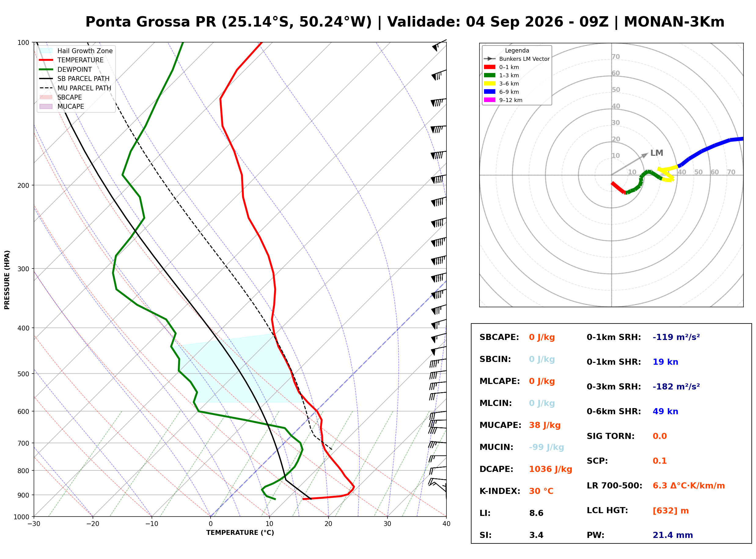Screen dimensions: 756x559
Task: Click the LM label on the hodograph
Action: tap(657, 153)
